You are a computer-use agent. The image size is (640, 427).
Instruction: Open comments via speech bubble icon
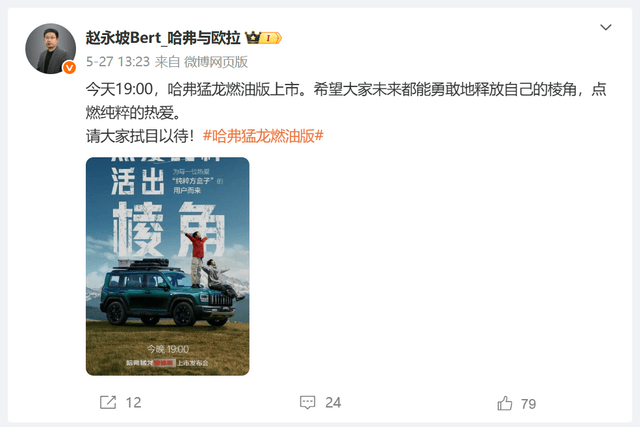click(x=307, y=403)
